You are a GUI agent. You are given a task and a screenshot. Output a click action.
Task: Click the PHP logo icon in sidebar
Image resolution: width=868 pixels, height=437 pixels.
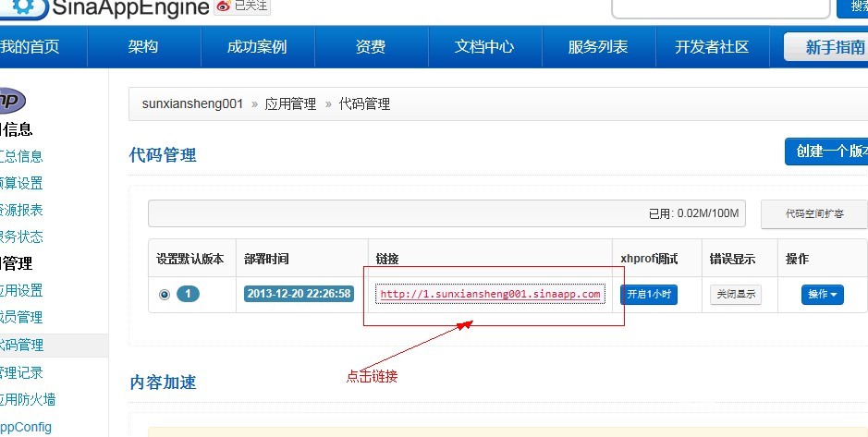coord(11,101)
